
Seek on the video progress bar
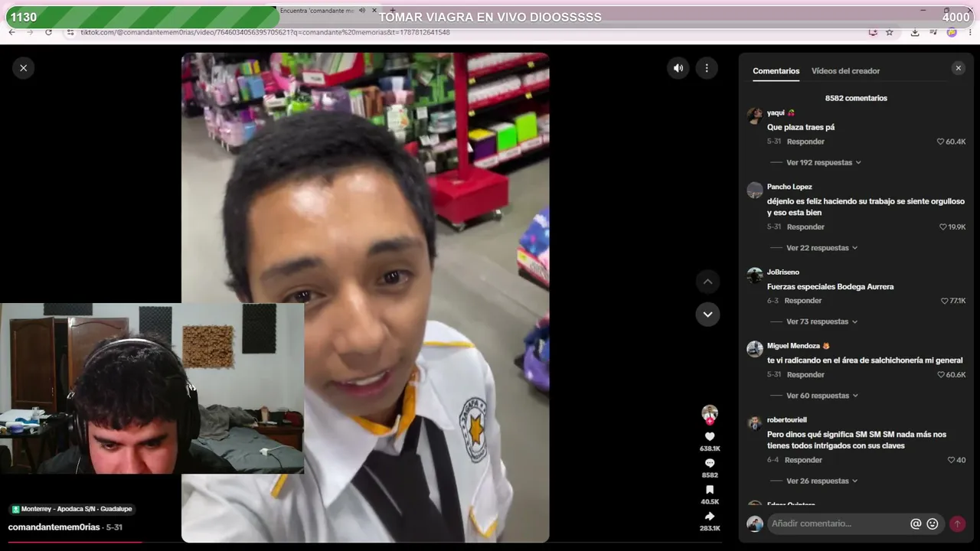[x=364, y=542]
